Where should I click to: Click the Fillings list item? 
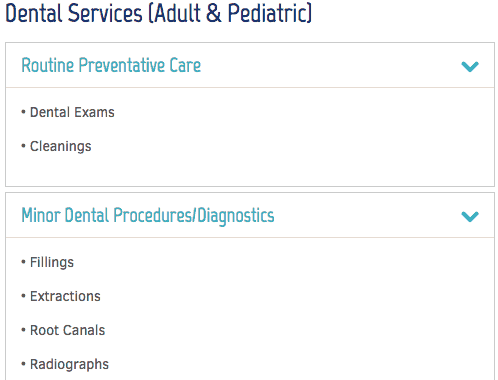(x=52, y=262)
